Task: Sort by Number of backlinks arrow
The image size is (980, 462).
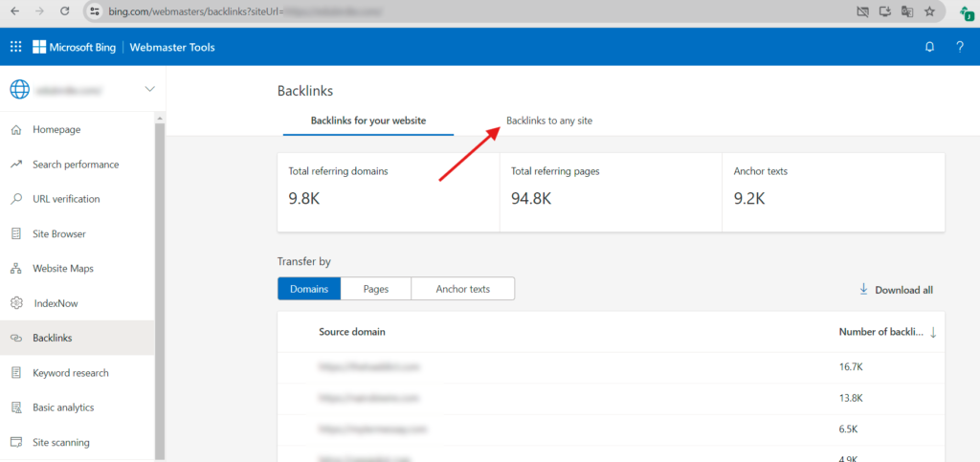Action: coord(933,332)
